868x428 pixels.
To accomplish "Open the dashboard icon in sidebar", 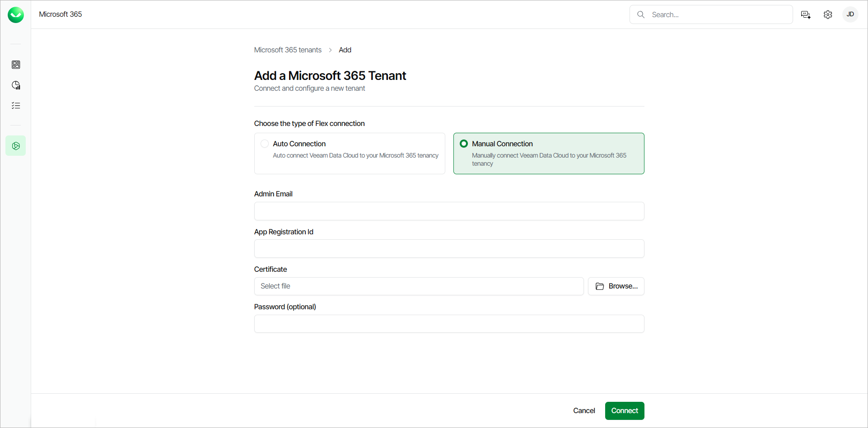I will point(16,65).
